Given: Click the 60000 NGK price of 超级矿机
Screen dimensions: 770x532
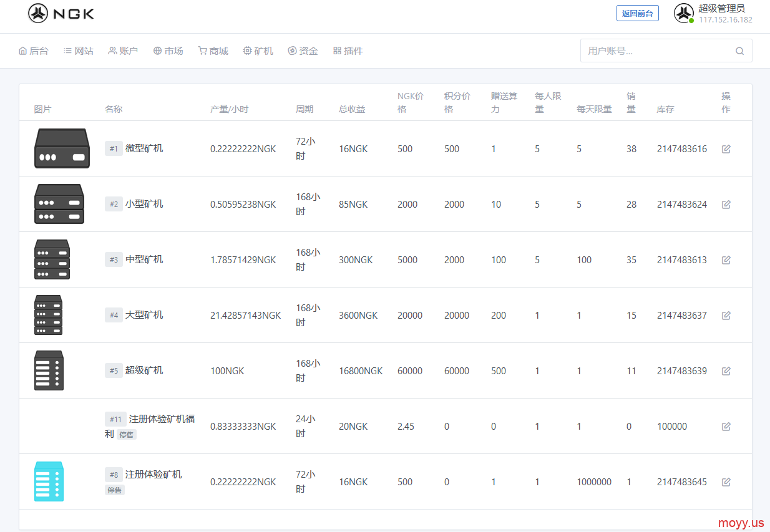Looking at the screenshot, I should click(410, 371).
